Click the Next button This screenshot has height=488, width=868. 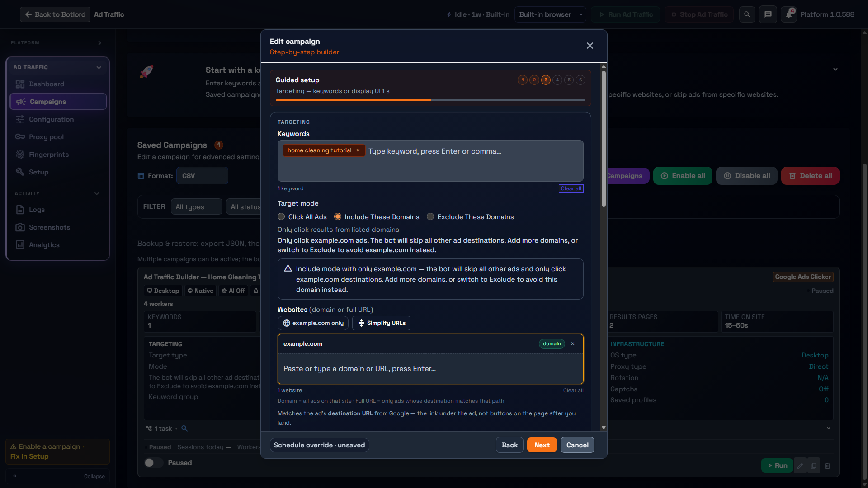click(x=542, y=445)
